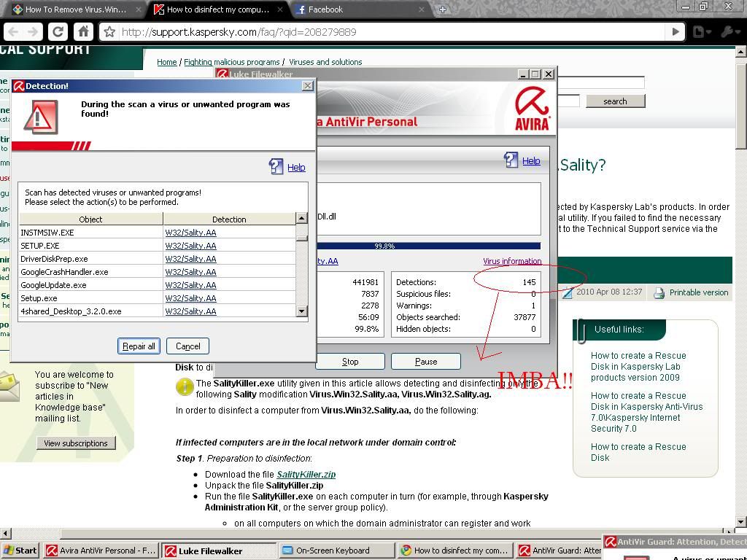747x560 pixels.
Task: Open the Home breadcrumb link
Action: click(167, 62)
